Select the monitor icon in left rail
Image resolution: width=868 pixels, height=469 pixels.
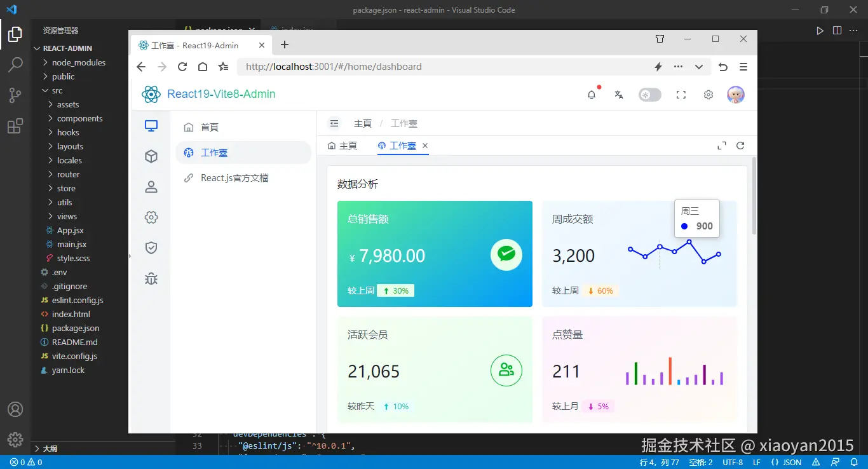point(151,126)
